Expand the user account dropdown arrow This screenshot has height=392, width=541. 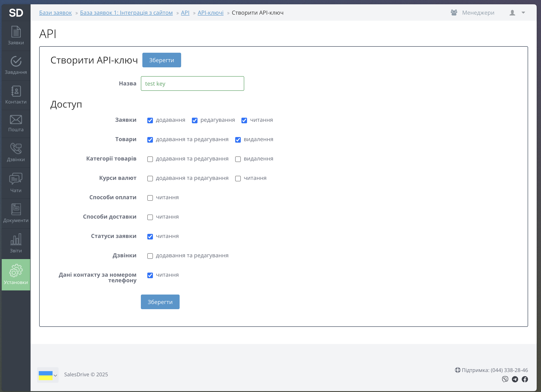point(523,13)
